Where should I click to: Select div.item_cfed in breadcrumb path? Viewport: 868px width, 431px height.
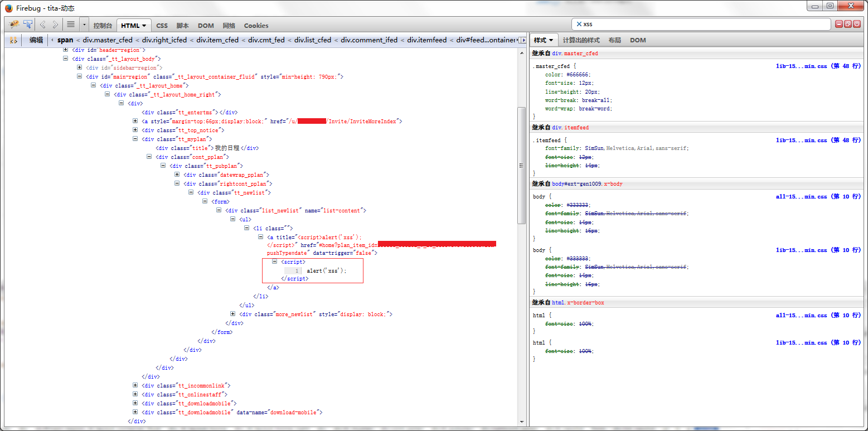pyautogui.click(x=217, y=40)
